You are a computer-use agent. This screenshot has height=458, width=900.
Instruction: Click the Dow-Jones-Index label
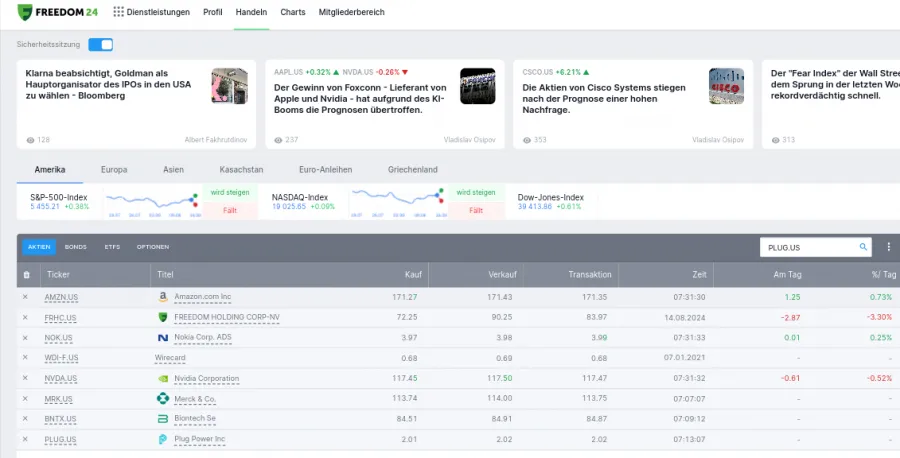coord(550,197)
